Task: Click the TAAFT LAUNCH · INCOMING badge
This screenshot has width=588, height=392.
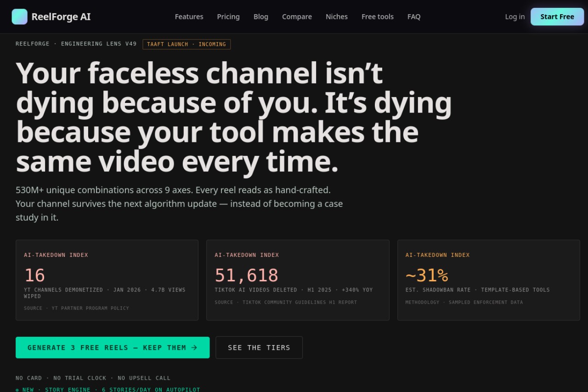Action: [187, 44]
